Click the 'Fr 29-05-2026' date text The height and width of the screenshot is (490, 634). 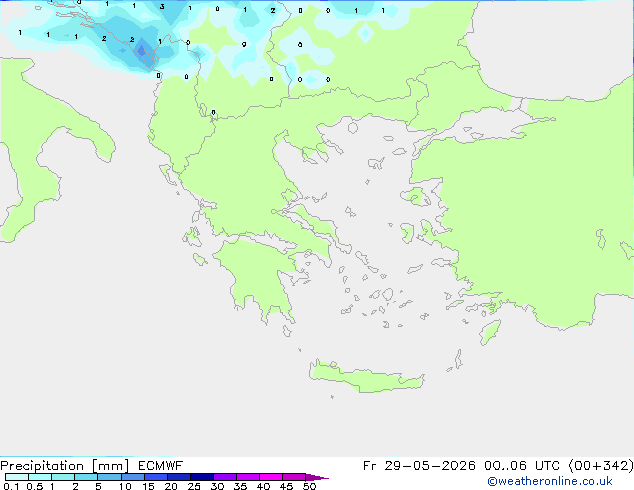click(419, 466)
